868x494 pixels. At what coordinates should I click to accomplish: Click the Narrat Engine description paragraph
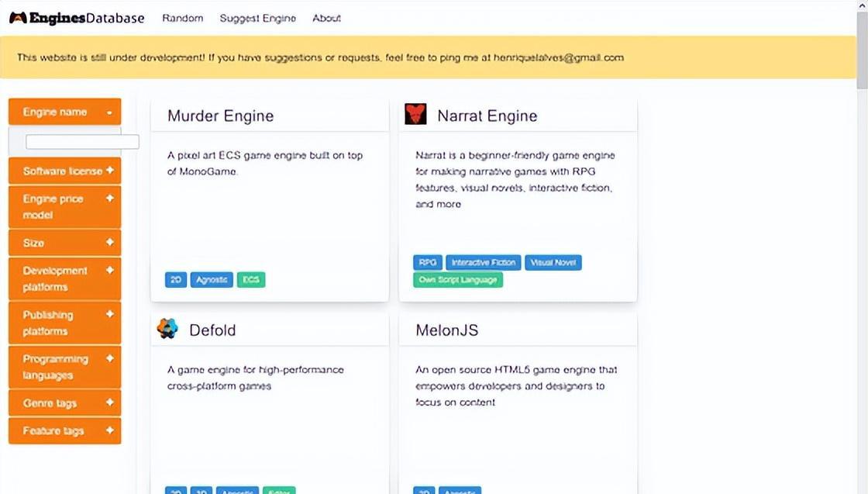(515, 179)
